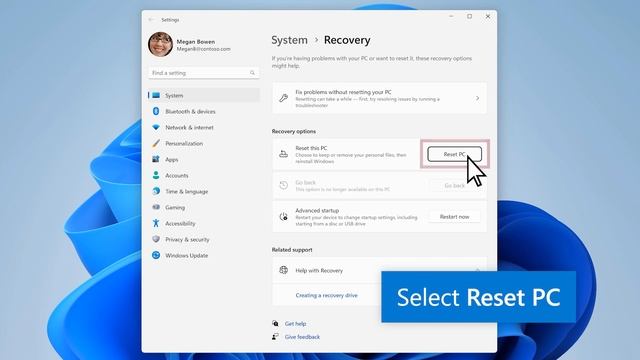Click the Apps icon in the sidebar

156,159
